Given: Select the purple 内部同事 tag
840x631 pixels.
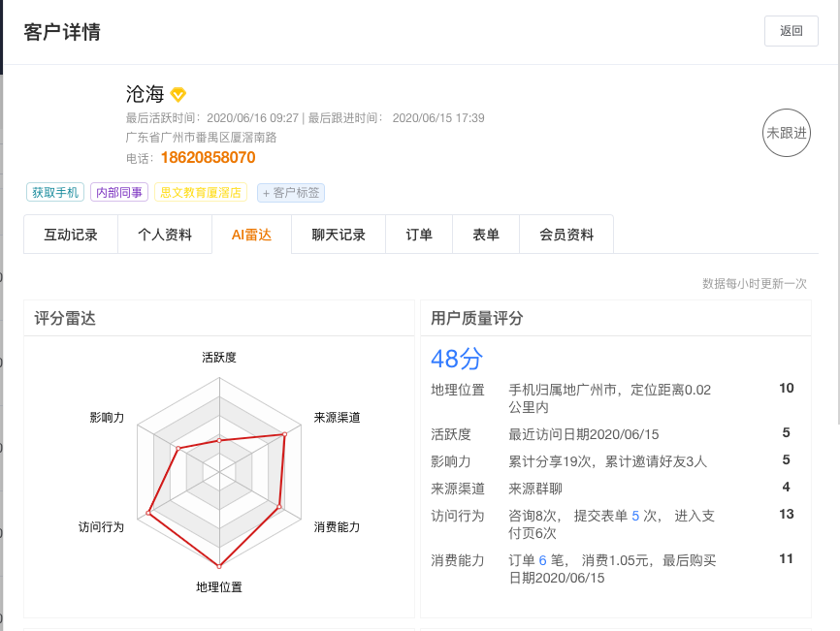Looking at the screenshot, I should pyautogui.click(x=119, y=192).
